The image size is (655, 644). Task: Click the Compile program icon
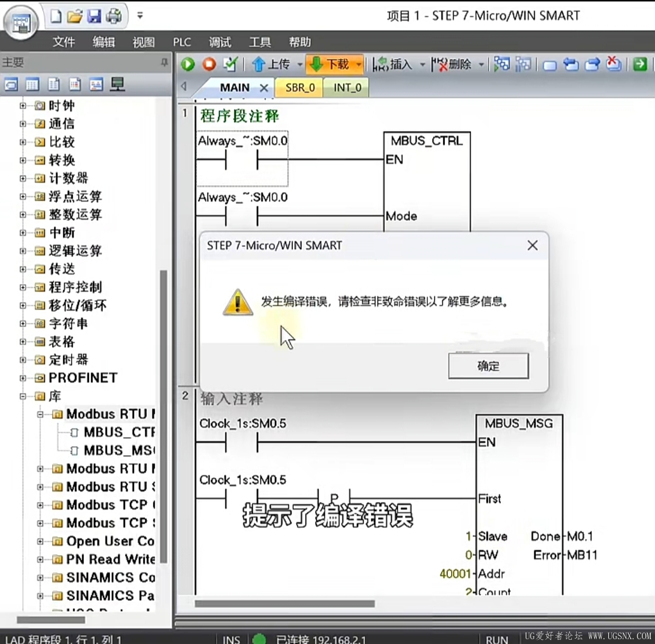click(230, 64)
